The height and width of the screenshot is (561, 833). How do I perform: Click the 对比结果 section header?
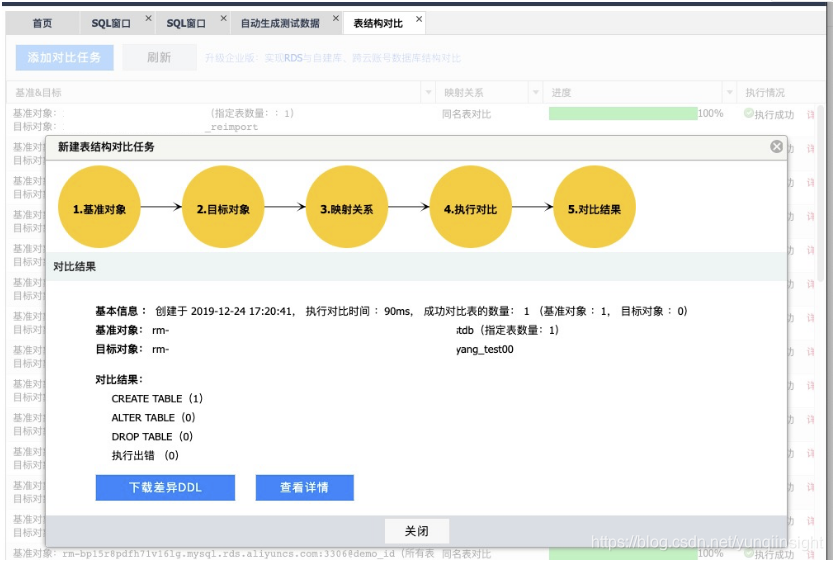[x=74, y=267]
